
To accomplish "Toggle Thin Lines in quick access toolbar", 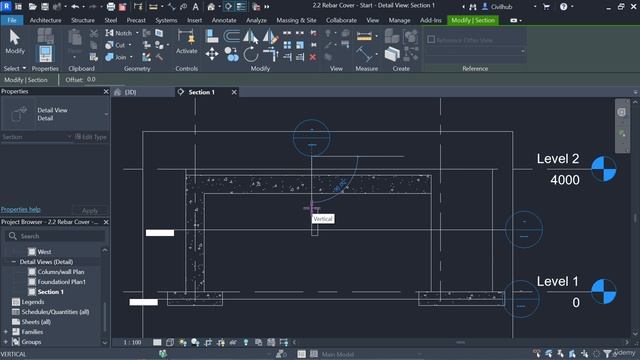I will 241,7.
